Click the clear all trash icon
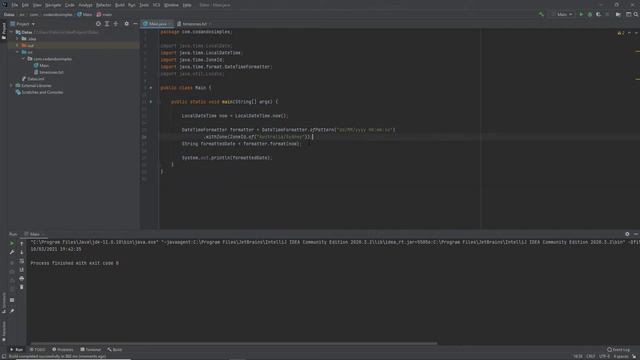This screenshot has width=640, height=360. coord(22,287)
